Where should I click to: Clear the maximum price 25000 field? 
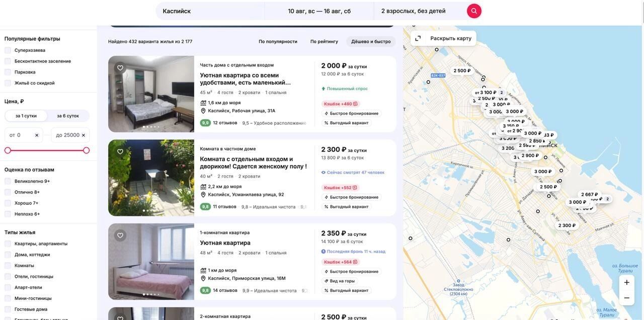(84, 135)
